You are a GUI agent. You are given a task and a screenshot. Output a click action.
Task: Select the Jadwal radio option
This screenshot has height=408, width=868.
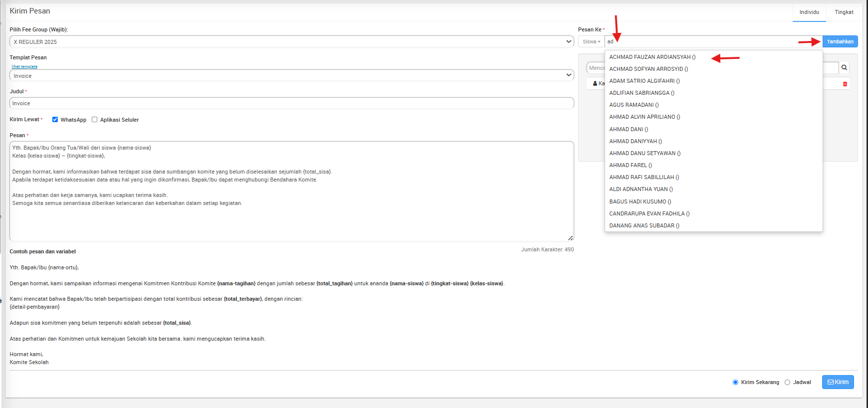pos(787,383)
